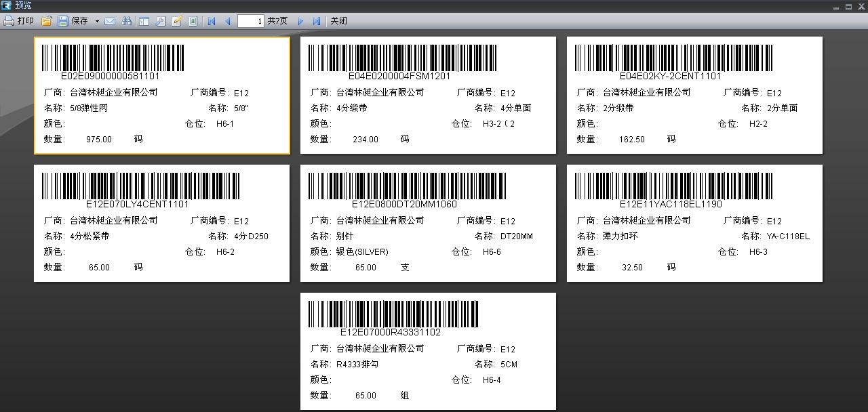Click product name 别针
868x412 pixels.
345,236
